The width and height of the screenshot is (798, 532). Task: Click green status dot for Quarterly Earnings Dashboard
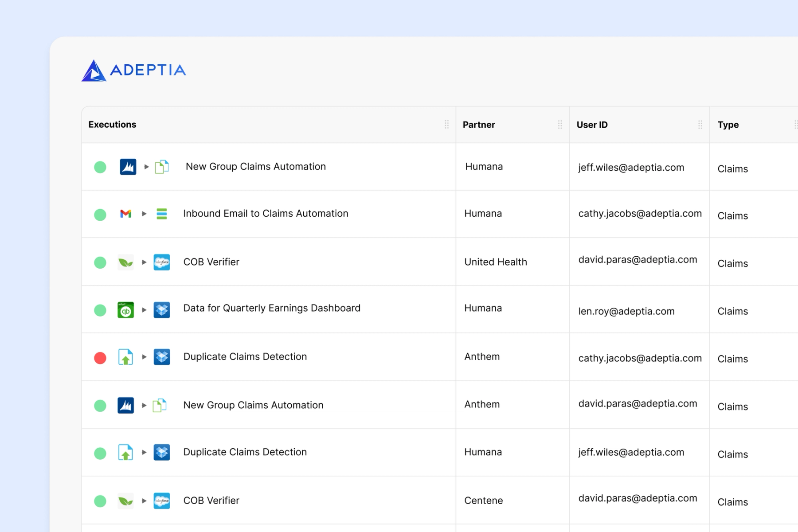[100, 310]
